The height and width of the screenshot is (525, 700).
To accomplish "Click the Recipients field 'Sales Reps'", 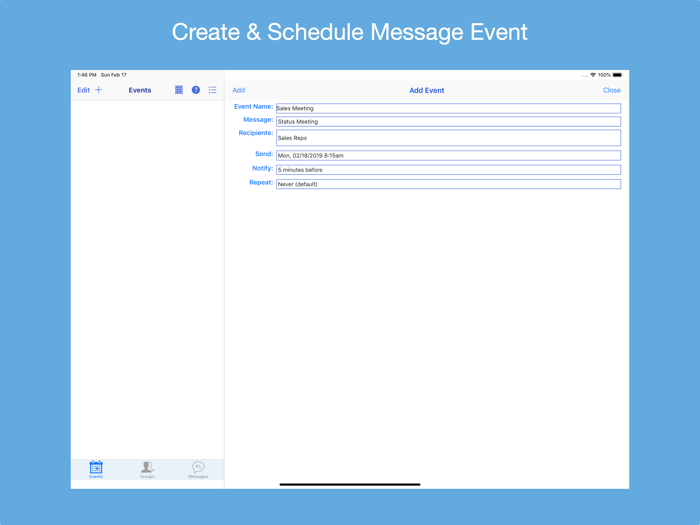I will pos(448,138).
